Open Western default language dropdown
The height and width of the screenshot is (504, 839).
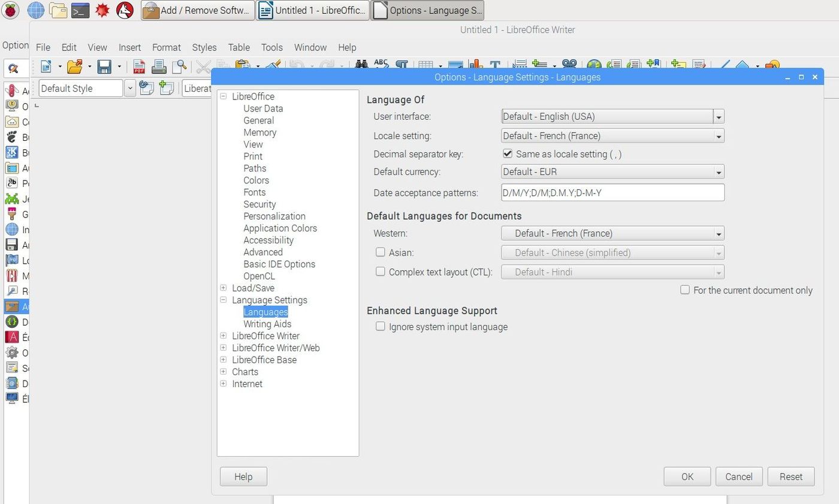tap(612, 234)
